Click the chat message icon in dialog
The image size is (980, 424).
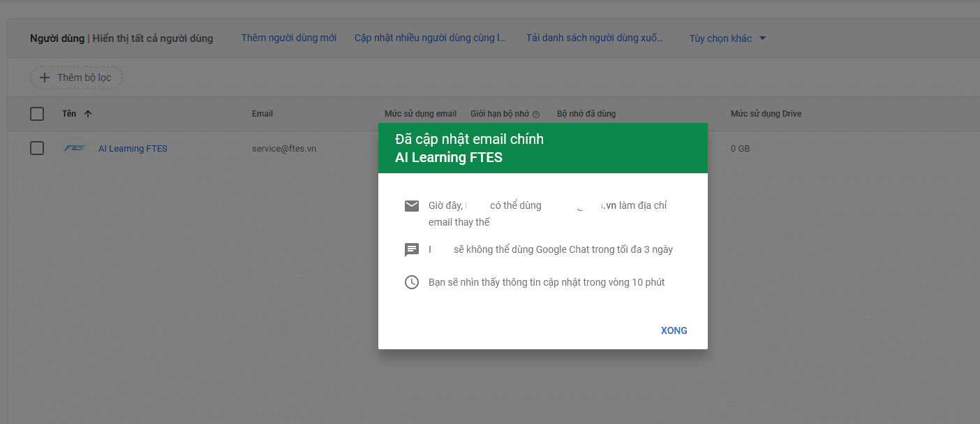(x=412, y=249)
